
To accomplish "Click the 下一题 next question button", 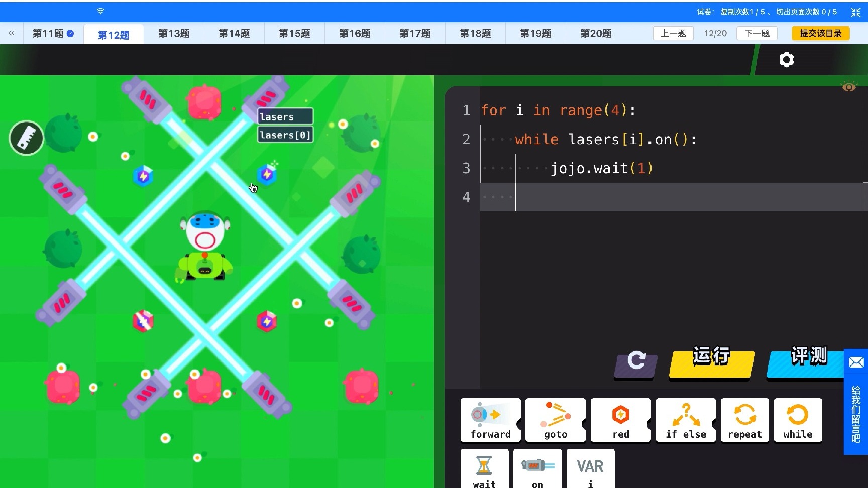I will pos(757,33).
